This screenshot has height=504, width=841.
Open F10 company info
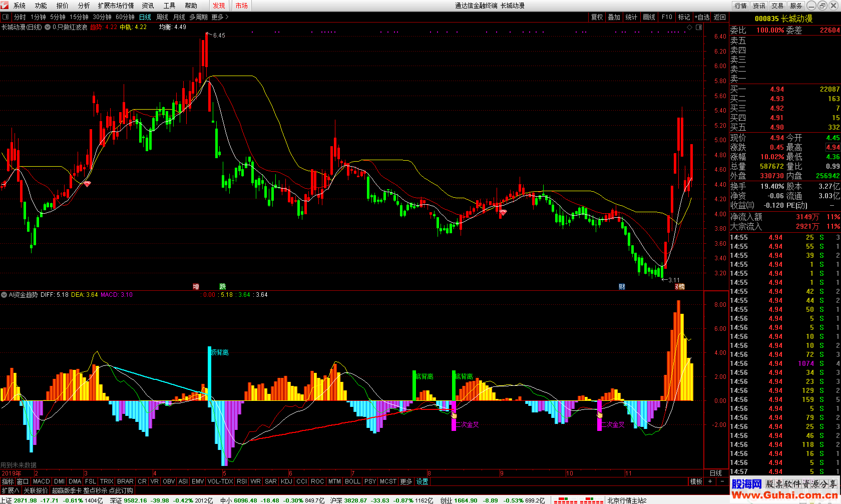click(x=667, y=17)
